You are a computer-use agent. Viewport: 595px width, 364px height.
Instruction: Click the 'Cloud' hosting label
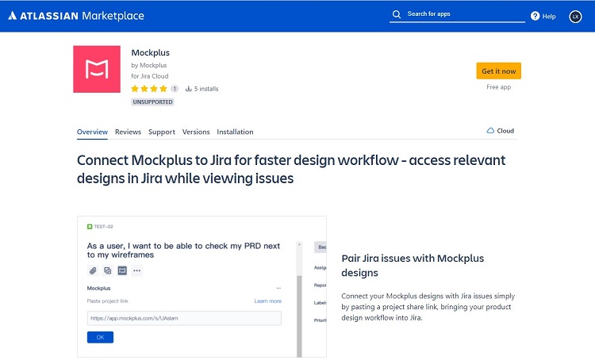[505, 130]
